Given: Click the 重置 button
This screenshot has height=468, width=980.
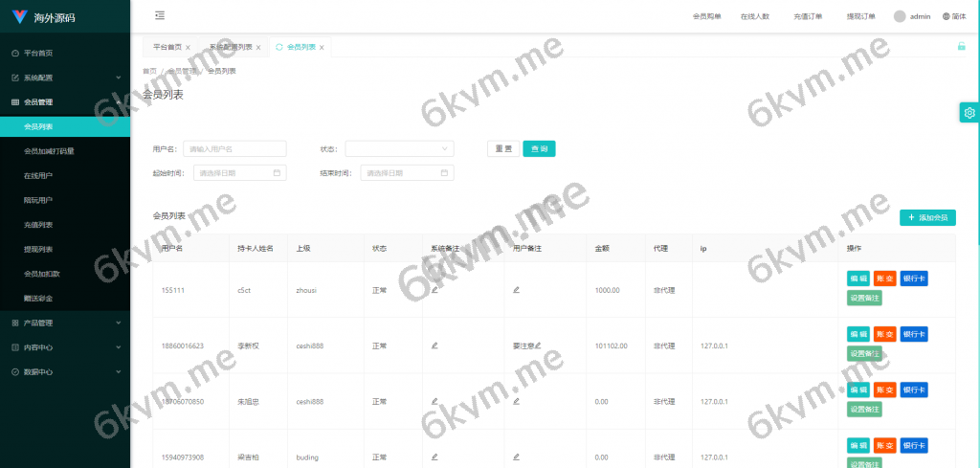Looking at the screenshot, I should pyautogui.click(x=503, y=148).
